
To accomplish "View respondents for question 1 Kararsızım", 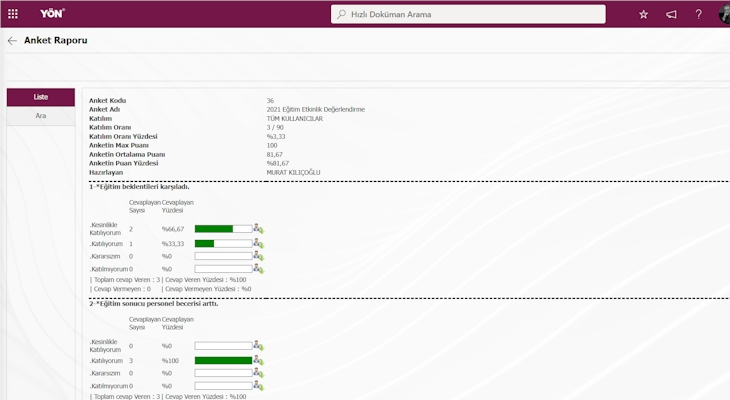I will (258, 256).
